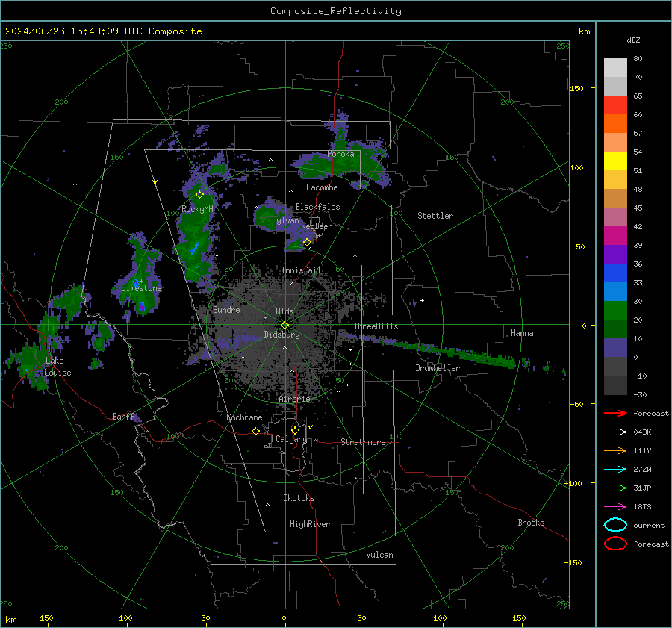Click the yellow radar-site diamond between Olds and Didsbury
The width and height of the screenshot is (672, 628).
(284, 326)
